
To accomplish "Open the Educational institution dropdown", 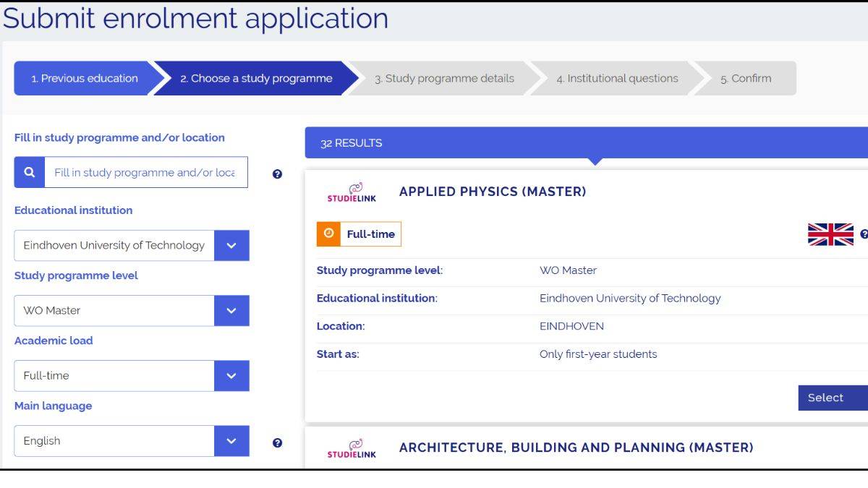I will [231, 245].
